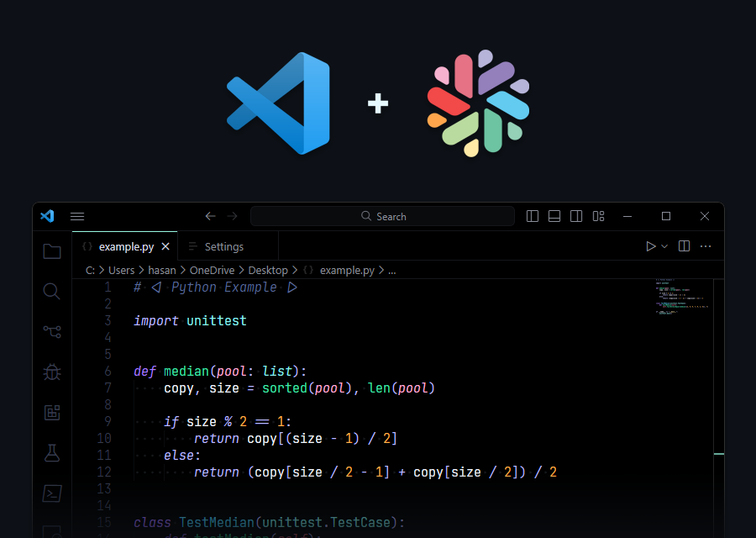
Task: Click the word unittest on line 3
Action: tap(217, 321)
